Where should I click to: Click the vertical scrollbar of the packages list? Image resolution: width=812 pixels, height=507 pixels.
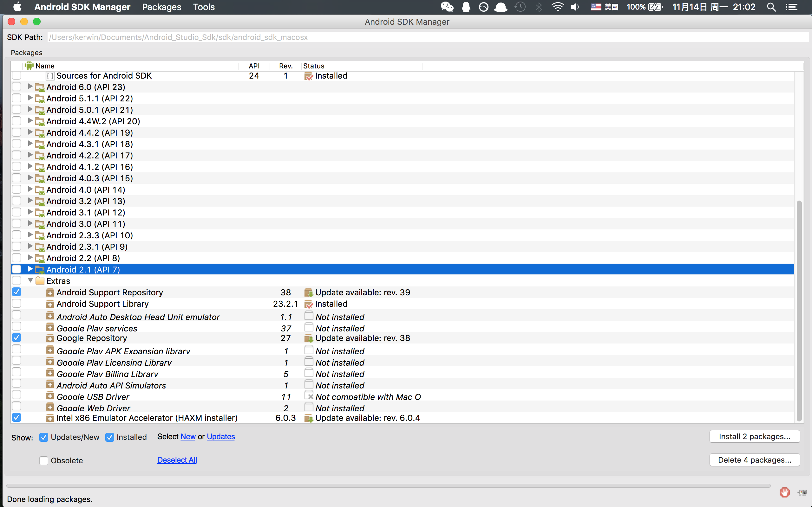(799, 310)
